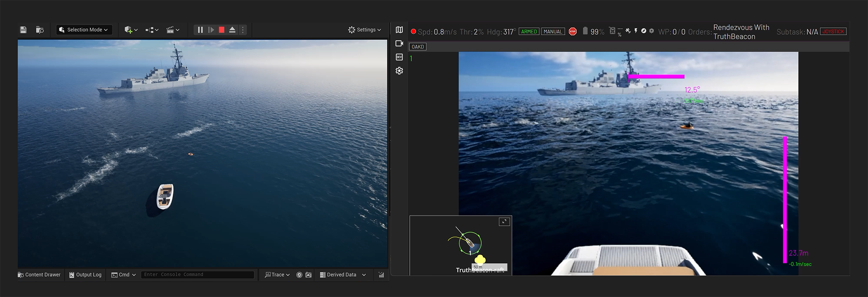
Task: Click the engine gear status icon
Action: 651,31
